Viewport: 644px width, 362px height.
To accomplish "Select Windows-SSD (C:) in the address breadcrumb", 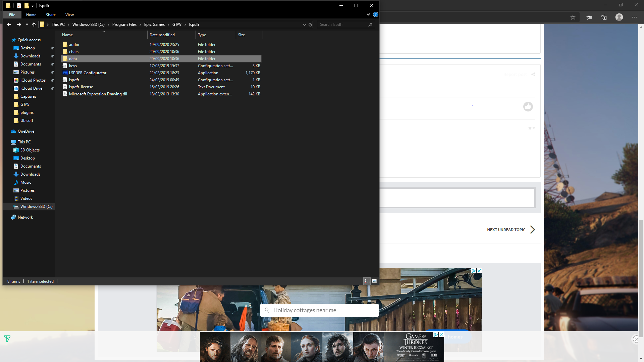I will (88, 25).
